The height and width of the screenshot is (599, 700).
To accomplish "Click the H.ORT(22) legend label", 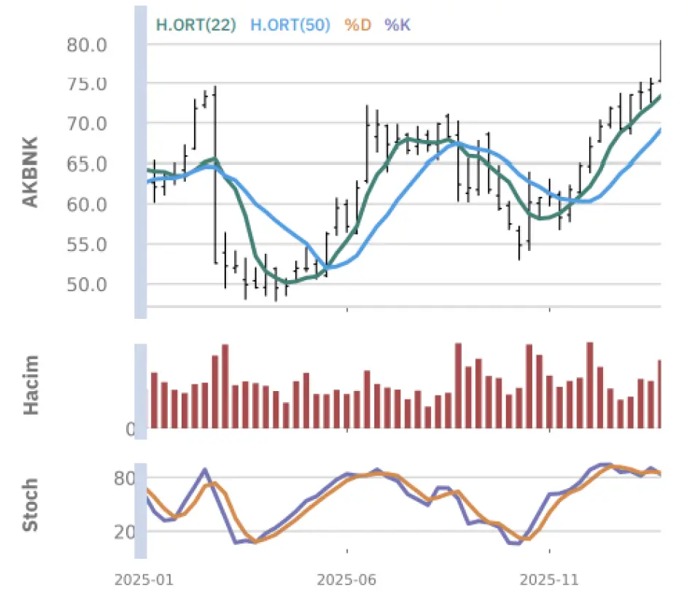I will tap(195, 25).
